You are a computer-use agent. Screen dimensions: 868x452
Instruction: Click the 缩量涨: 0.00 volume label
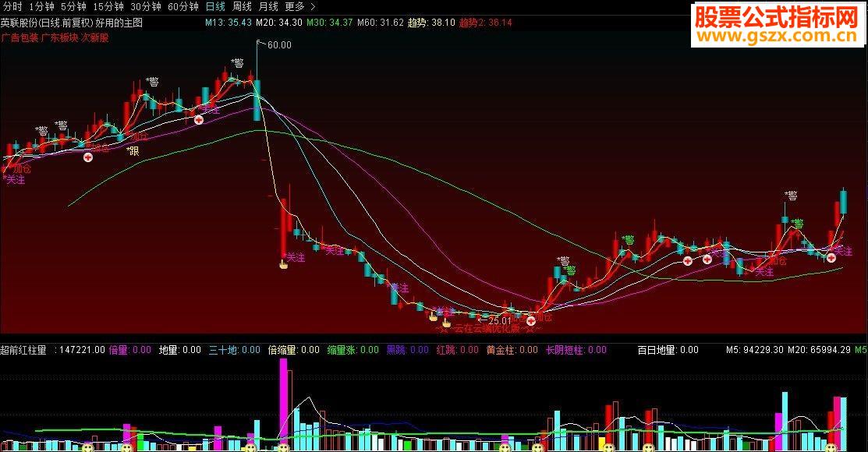point(353,350)
